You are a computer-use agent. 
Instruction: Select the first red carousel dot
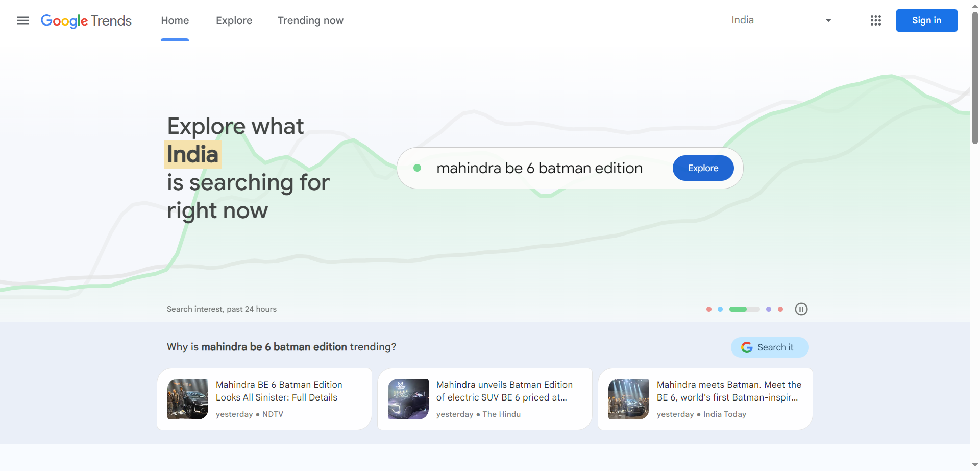[x=709, y=309]
